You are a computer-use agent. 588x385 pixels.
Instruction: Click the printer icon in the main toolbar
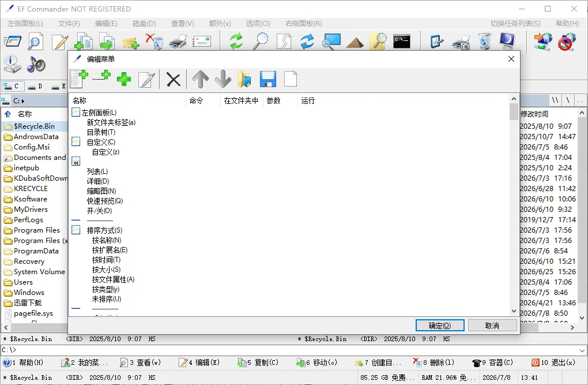tap(178, 42)
